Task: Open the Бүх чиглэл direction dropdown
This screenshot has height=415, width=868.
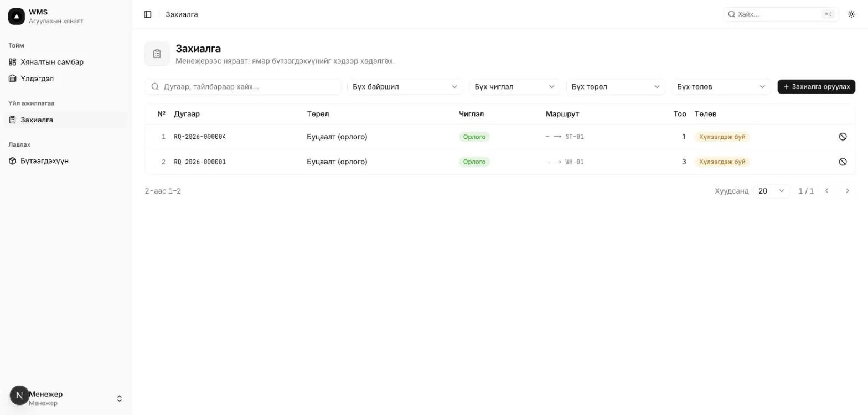Action: point(514,87)
